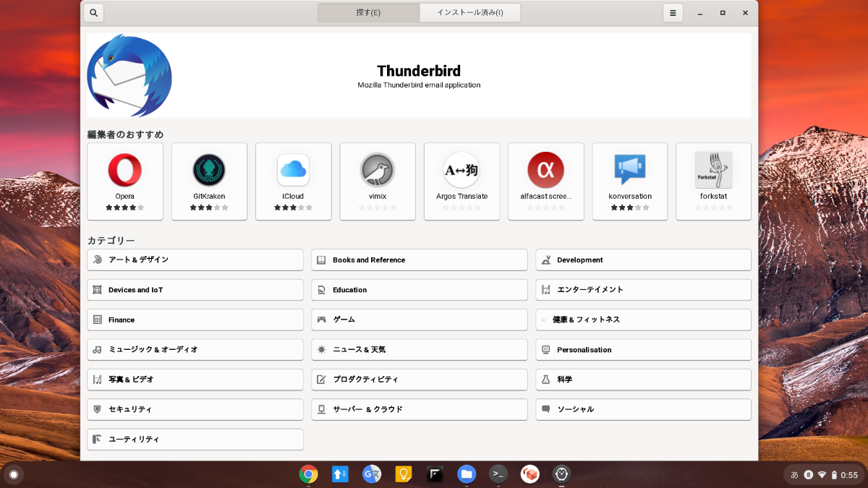Open the サーバー & クラウド category
Image resolution: width=868 pixels, height=488 pixels.
click(x=420, y=409)
